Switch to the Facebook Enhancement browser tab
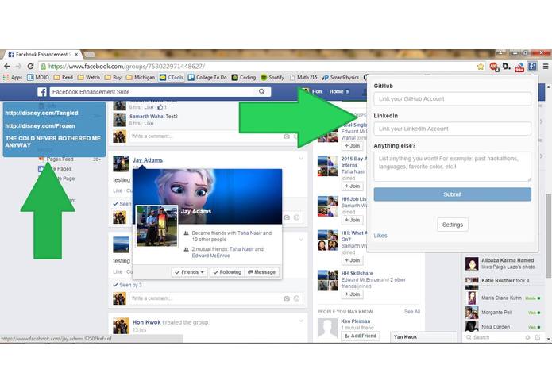552x392 pixels. click(43, 55)
